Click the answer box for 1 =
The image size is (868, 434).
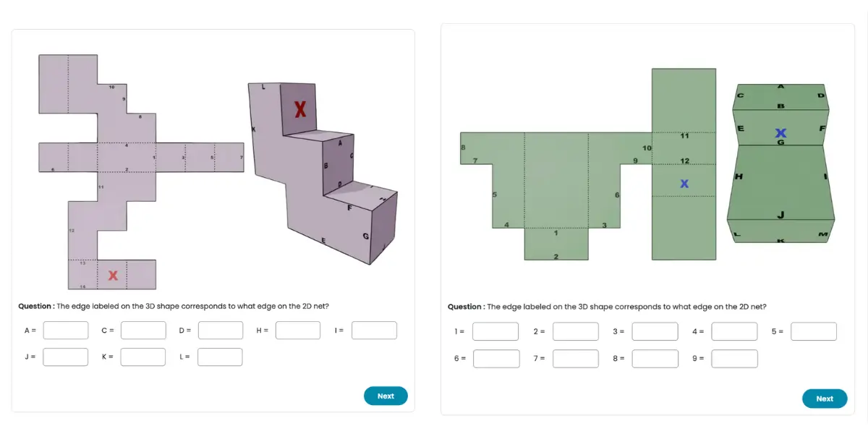click(x=495, y=331)
